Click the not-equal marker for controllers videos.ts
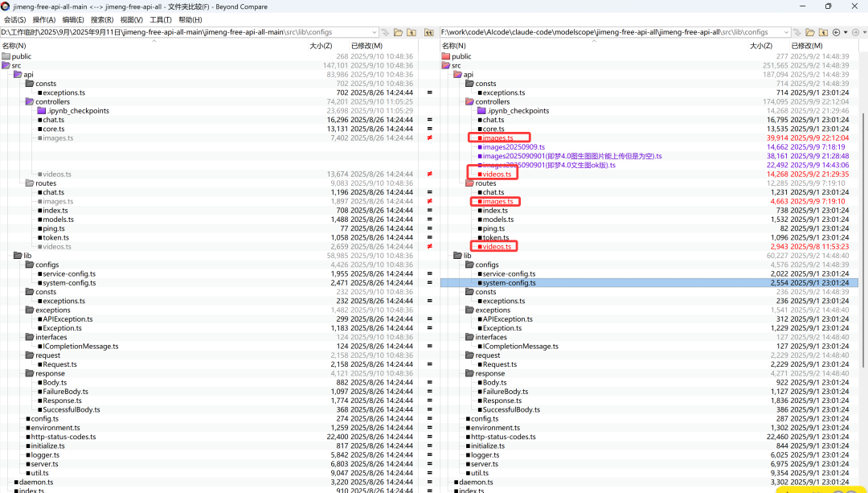This screenshot has height=493, width=868. coord(429,174)
